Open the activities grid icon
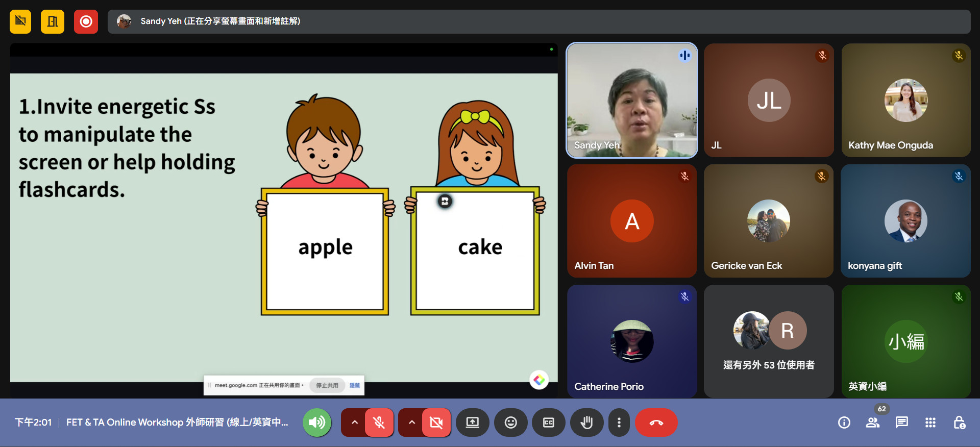Image resolution: width=980 pixels, height=447 pixels. (x=930, y=423)
